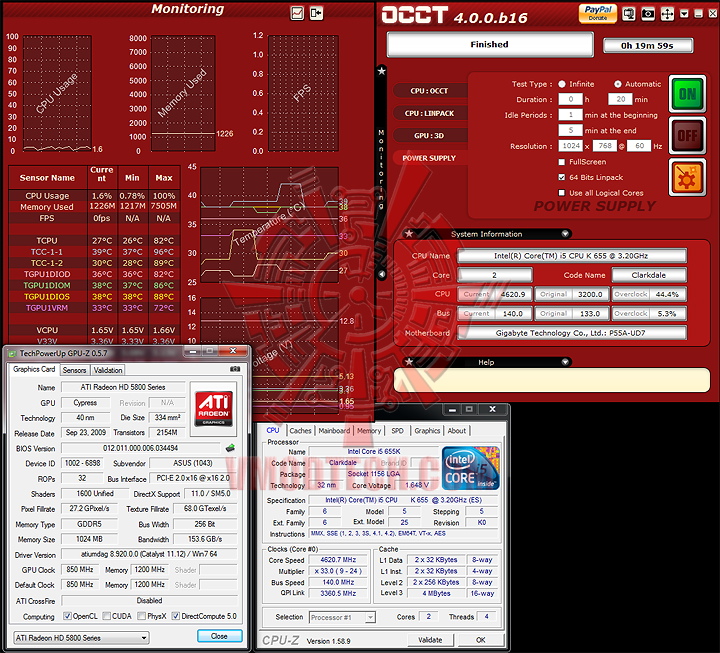
Task: Click the star beside Help header
Action: pyautogui.click(x=409, y=362)
